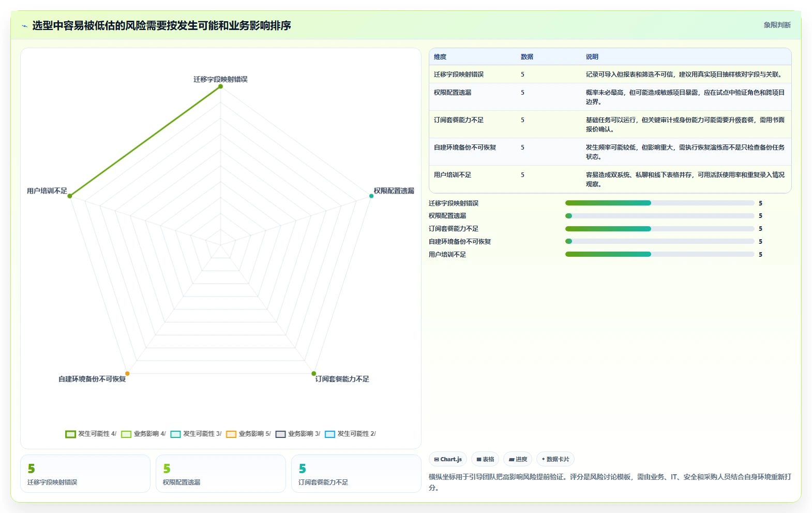Click the 迁移字段映射错误 radar axis label
This screenshot has width=812, height=513.
point(220,79)
